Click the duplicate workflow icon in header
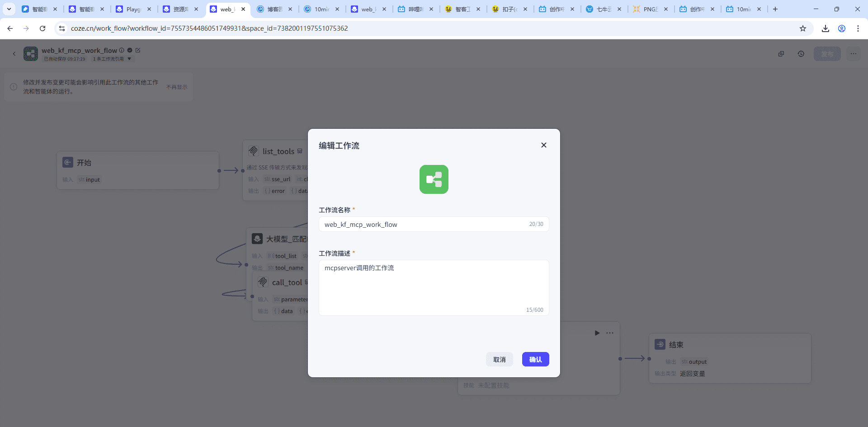This screenshot has width=868, height=427. point(781,54)
